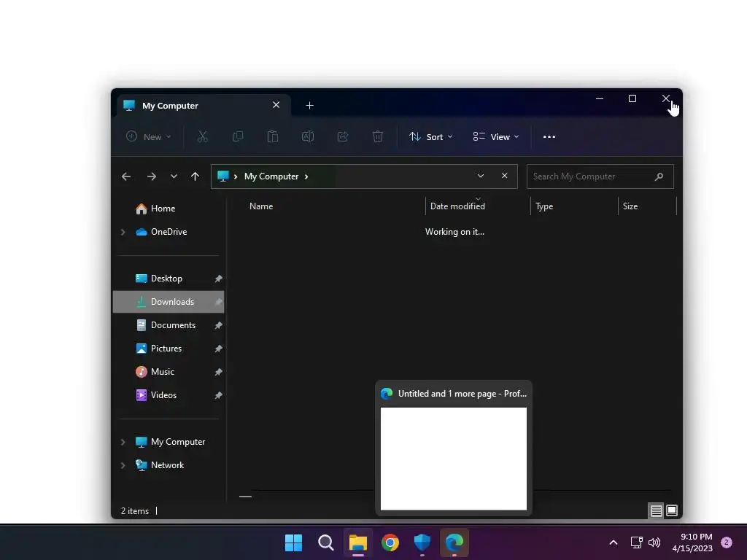Open the New dropdown menu

149,136
